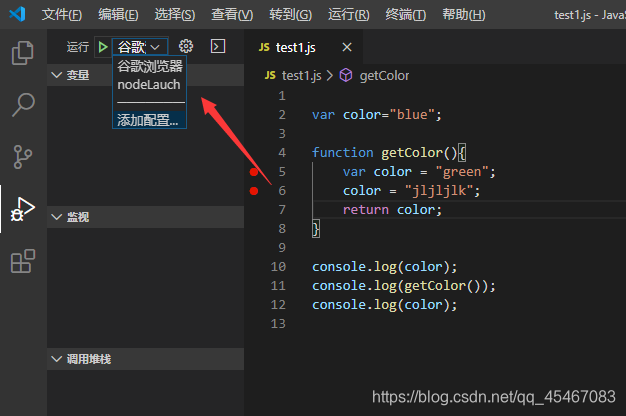The height and width of the screenshot is (416, 626).
Task: Click line number 10 in the gutter
Action: click(x=278, y=267)
